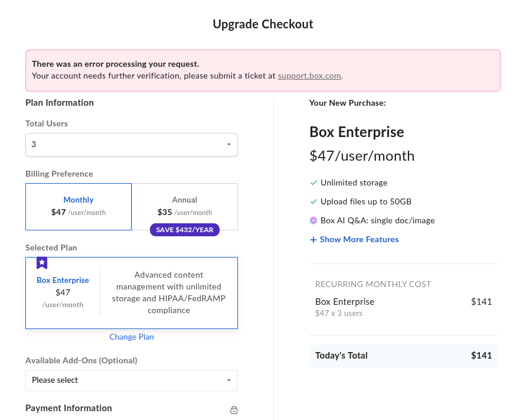Select the Box Enterprise plan card
Screen dimensions: 523x420
[132, 293]
